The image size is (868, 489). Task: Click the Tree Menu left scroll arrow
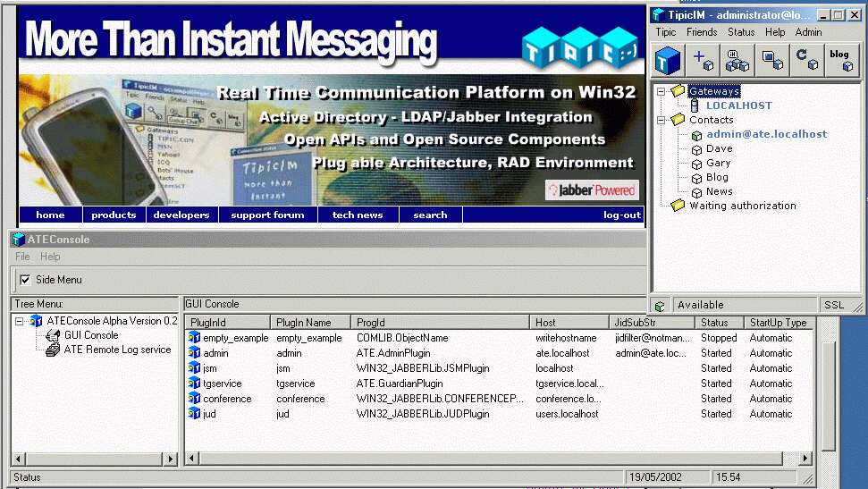18,459
